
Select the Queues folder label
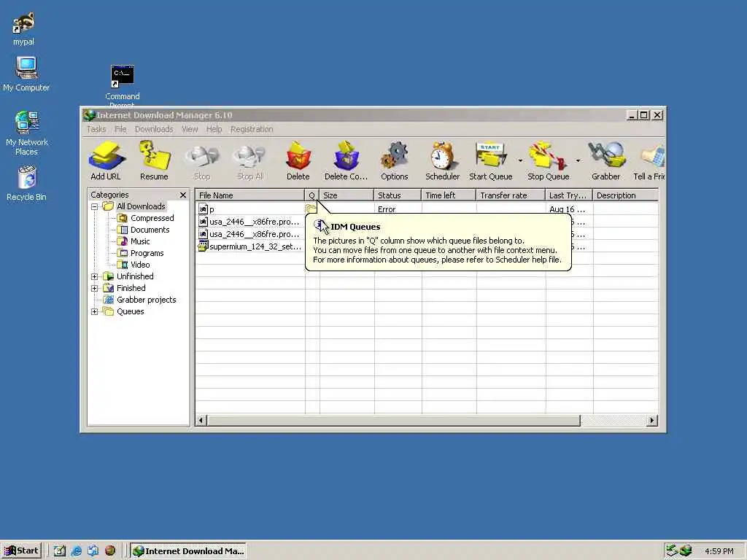pos(131,311)
